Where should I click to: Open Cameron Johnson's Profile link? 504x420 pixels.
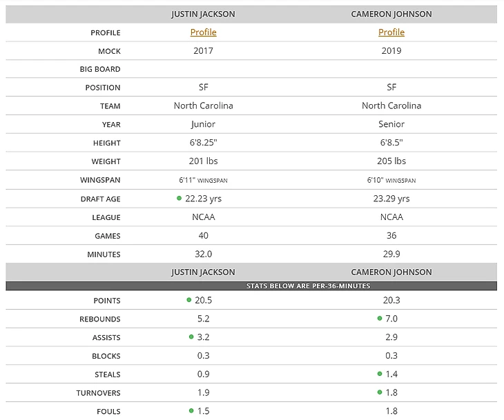pyautogui.click(x=391, y=32)
